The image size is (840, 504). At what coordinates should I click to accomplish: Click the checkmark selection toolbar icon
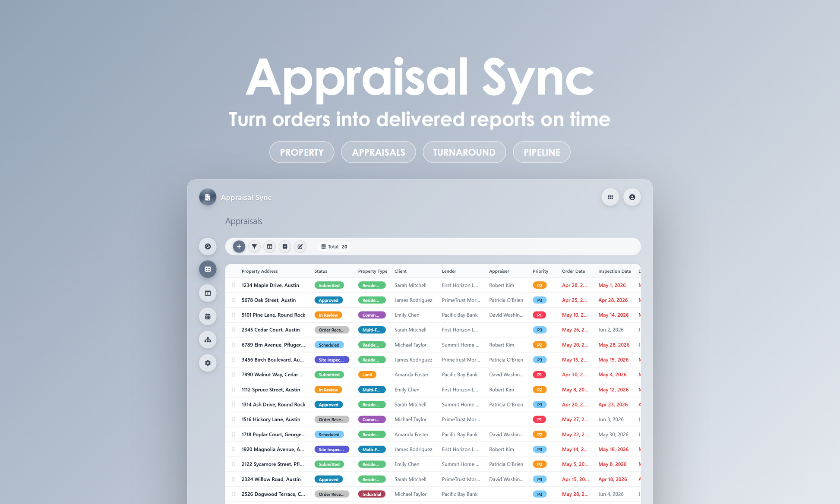[x=285, y=246]
